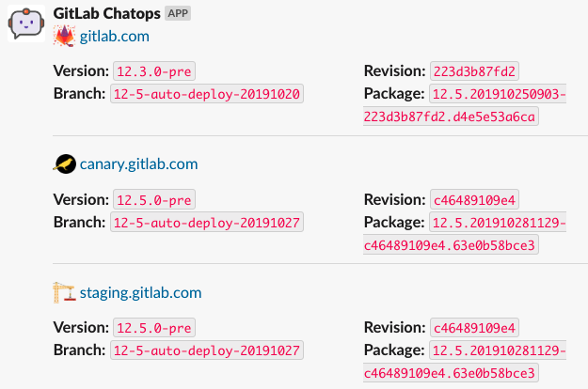Image resolution: width=588 pixels, height=389 pixels.
Task: Click the GitLab fox logo emoji
Action: pos(65,36)
